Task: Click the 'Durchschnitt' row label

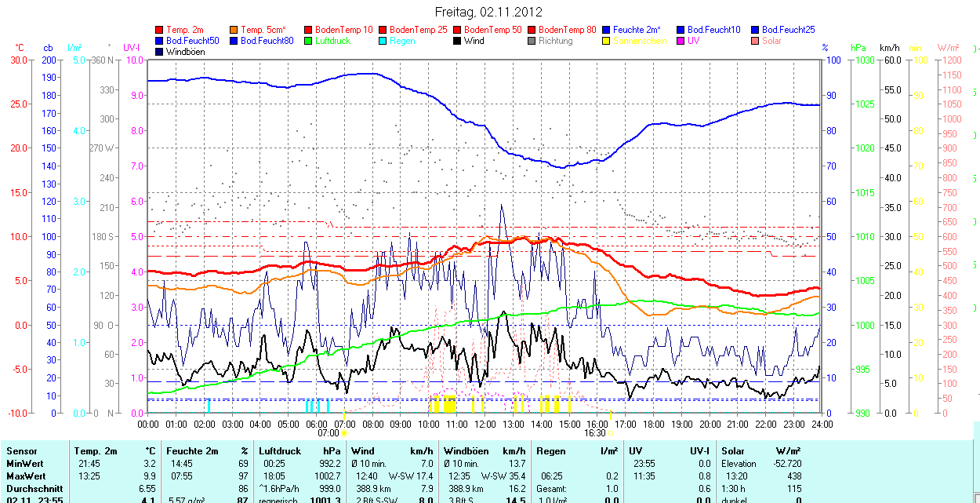Action: [x=34, y=488]
